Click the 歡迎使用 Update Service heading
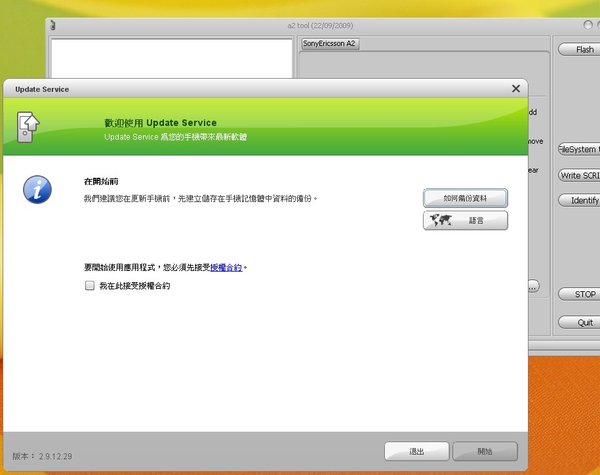Viewport: 600px width, 475px height. [x=160, y=123]
